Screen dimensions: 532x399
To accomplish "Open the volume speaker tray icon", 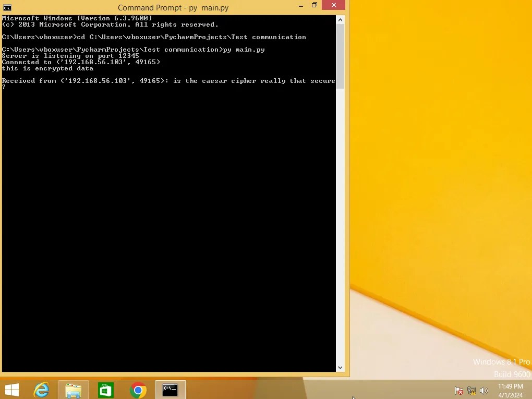I will point(484,391).
